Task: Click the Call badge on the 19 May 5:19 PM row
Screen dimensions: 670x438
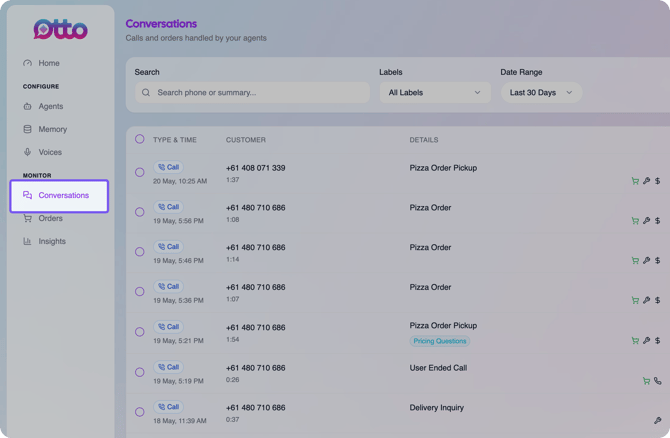Action: [x=168, y=367]
